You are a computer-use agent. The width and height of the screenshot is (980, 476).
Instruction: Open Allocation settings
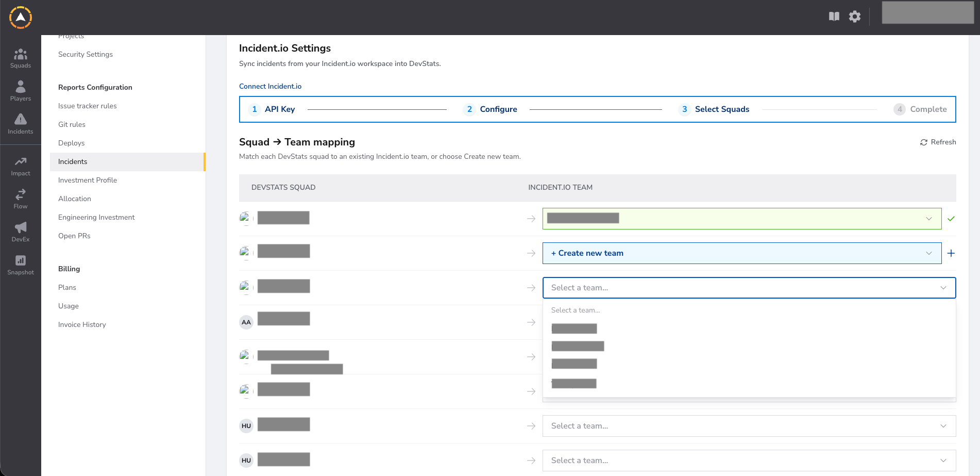[x=75, y=199]
